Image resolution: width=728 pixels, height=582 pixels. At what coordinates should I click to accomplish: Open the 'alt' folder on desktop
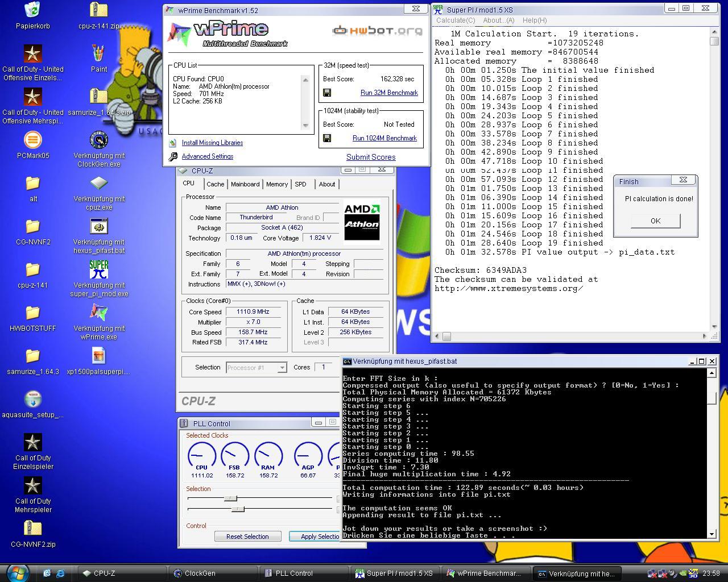tap(33, 183)
